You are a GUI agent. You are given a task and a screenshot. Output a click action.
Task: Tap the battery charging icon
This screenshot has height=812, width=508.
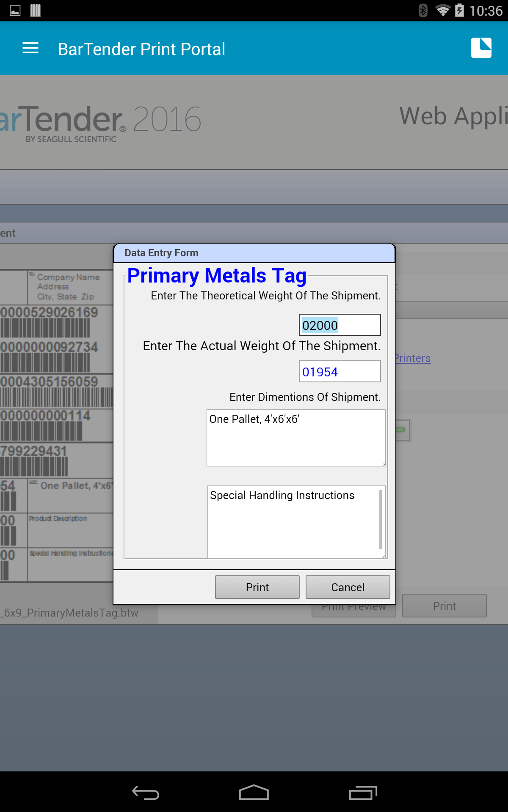pos(459,10)
